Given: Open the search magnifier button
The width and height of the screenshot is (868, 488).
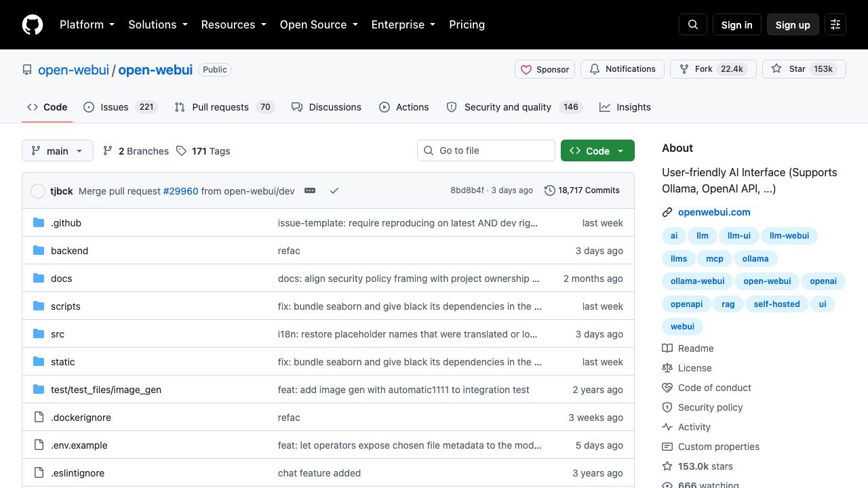Looking at the screenshot, I should 693,24.
